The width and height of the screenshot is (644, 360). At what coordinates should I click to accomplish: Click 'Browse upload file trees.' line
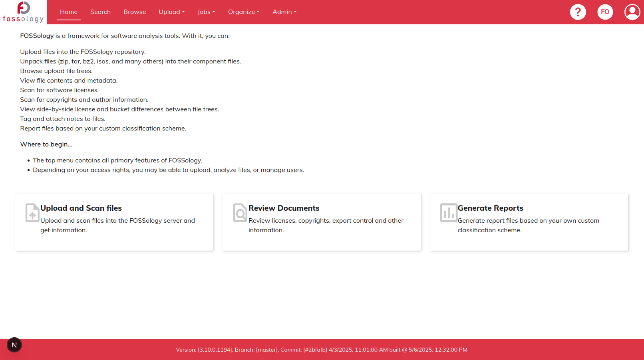pyautogui.click(x=56, y=71)
